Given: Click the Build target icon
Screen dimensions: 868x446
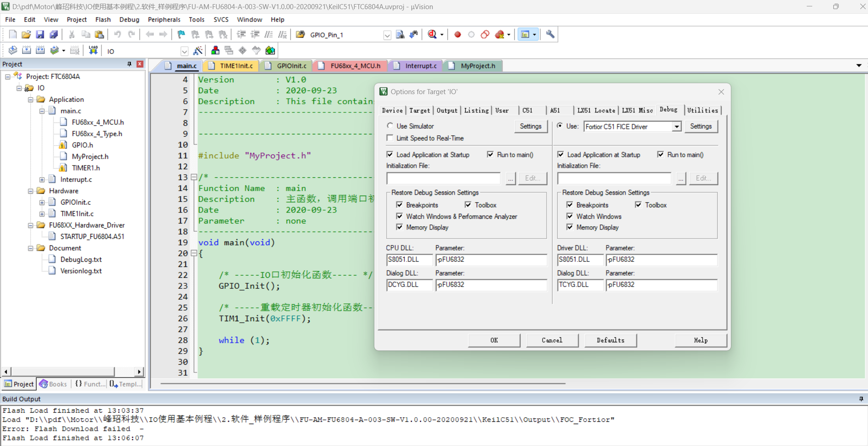Looking at the screenshot, I should [27, 50].
